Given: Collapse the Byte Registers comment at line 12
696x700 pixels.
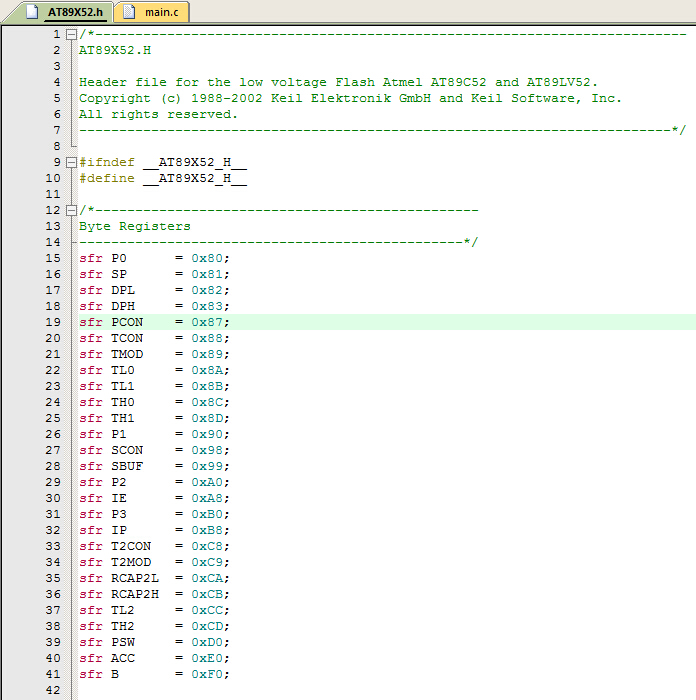Looking at the screenshot, I should click(x=71, y=210).
